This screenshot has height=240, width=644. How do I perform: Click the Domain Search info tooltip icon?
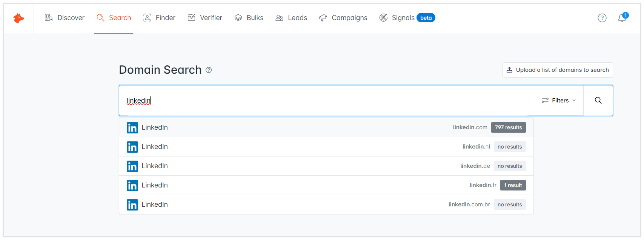click(x=209, y=70)
